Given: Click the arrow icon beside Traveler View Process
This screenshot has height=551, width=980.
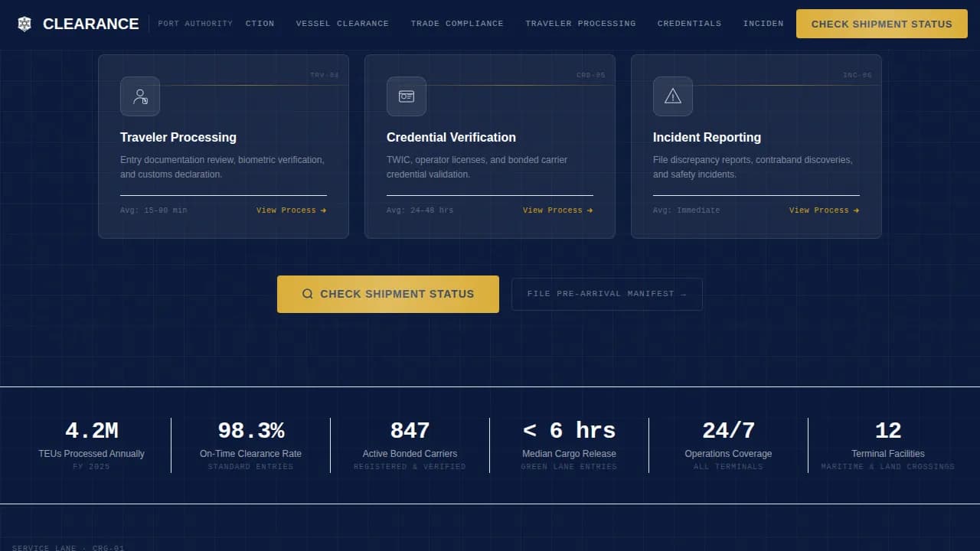Looking at the screenshot, I should pos(324,210).
